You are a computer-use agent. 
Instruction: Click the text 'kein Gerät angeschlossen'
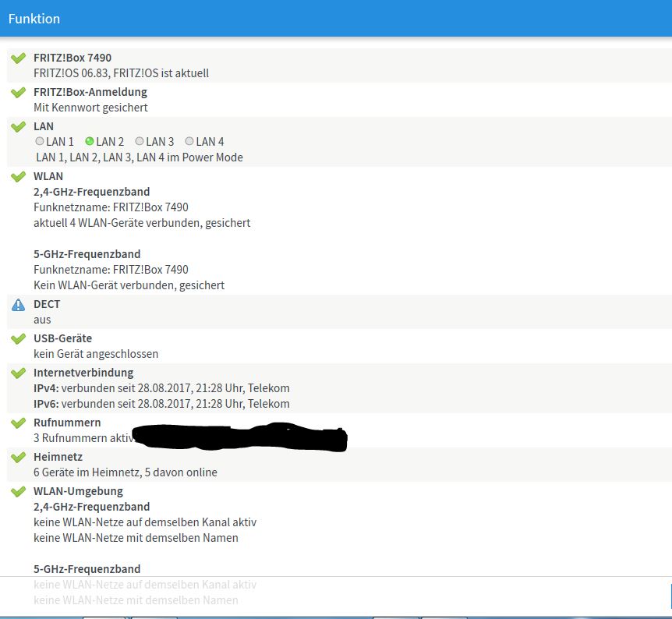pyautogui.click(x=96, y=354)
